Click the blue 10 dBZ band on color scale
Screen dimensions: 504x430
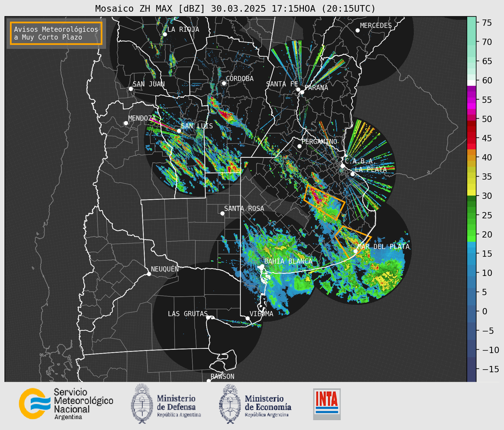[471, 273]
